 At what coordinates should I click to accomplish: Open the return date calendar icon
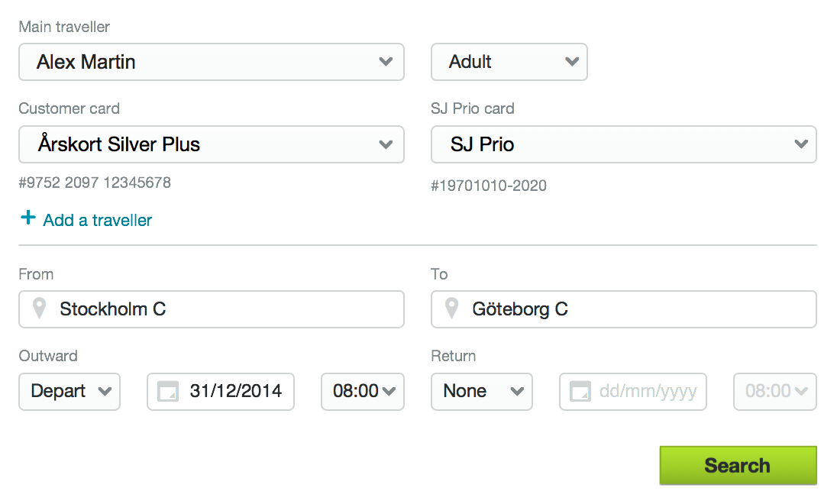pos(580,392)
